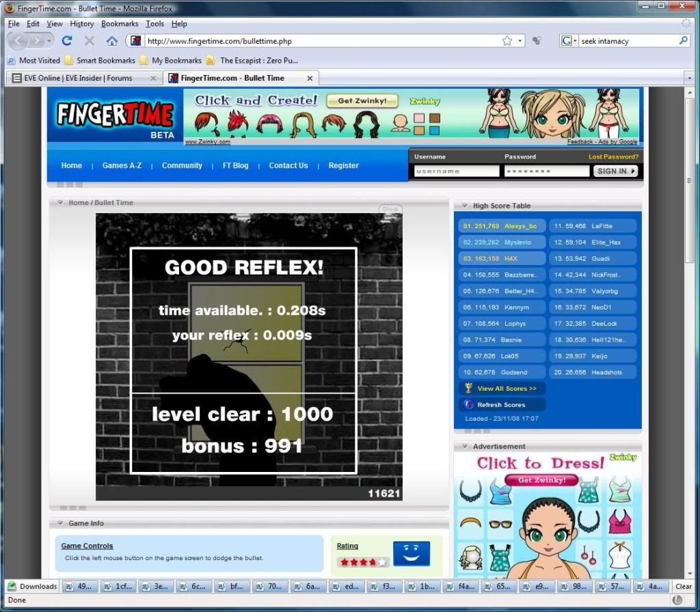Click the Firefox home icon
Screen dimensions: 700x612
111,41
